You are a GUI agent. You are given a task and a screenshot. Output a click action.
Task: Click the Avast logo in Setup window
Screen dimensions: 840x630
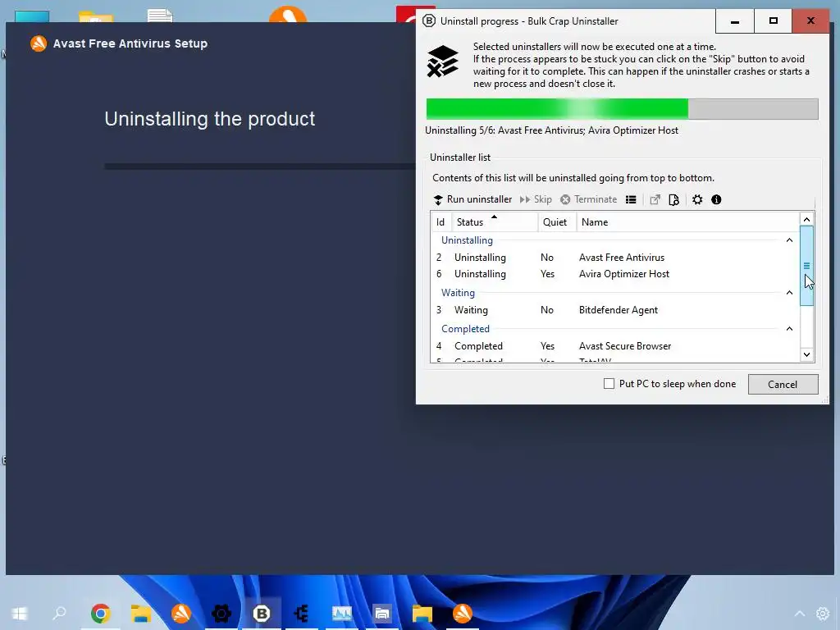[x=39, y=43]
